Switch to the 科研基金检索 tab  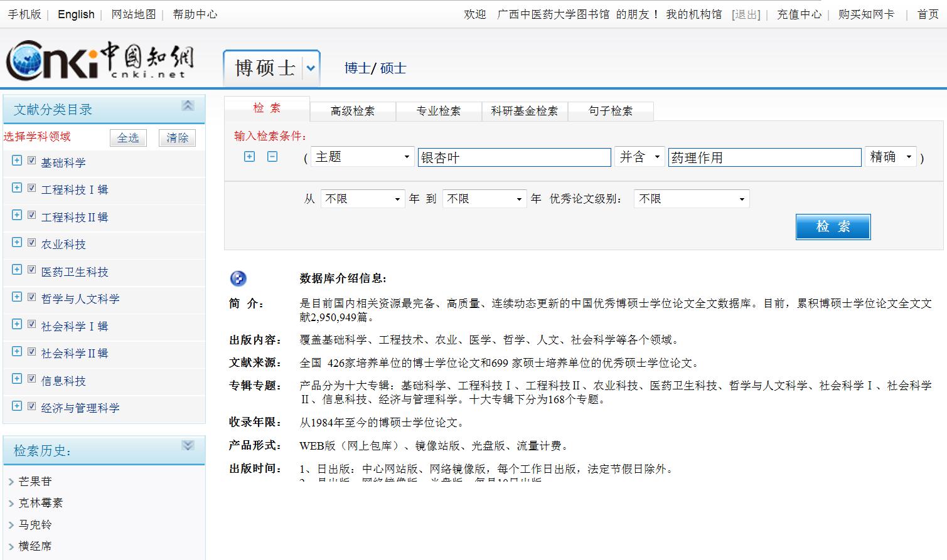pos(524,111)
